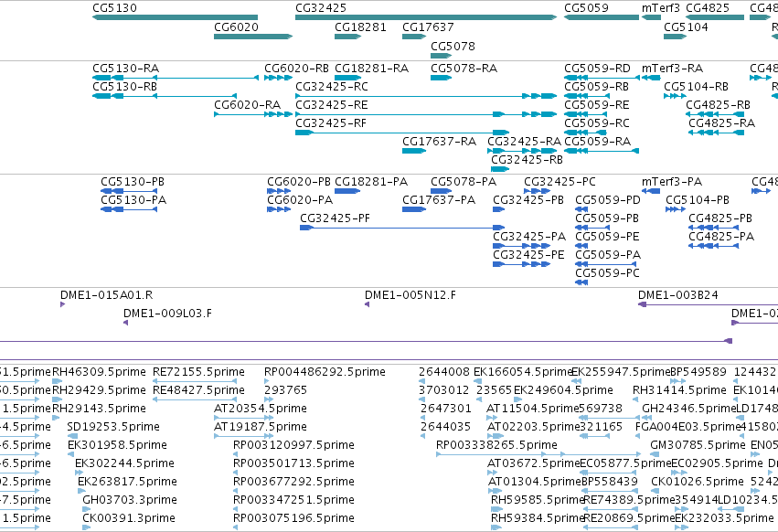This screenshot has height=532, width=778.
Task: Click transcript mTerf3-RA label
Action: pyautogui.click(x=673, y=69)
